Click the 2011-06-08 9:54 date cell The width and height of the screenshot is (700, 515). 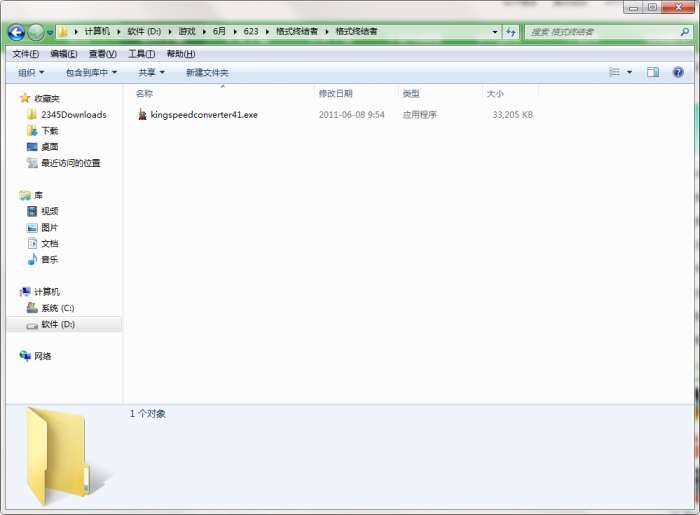click(351, 115)
